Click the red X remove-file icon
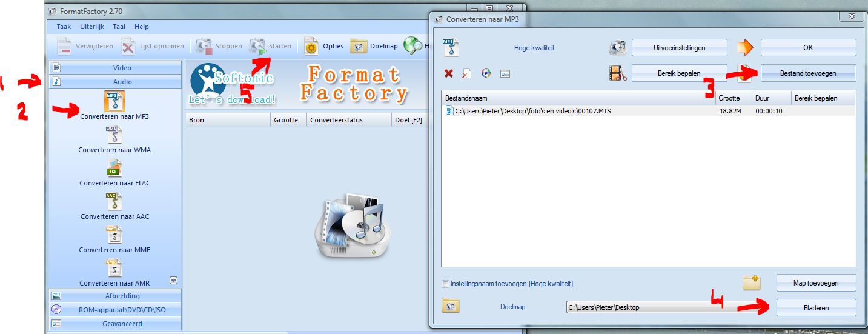Viewport: 868px width, 334px height. pos(449,73)
